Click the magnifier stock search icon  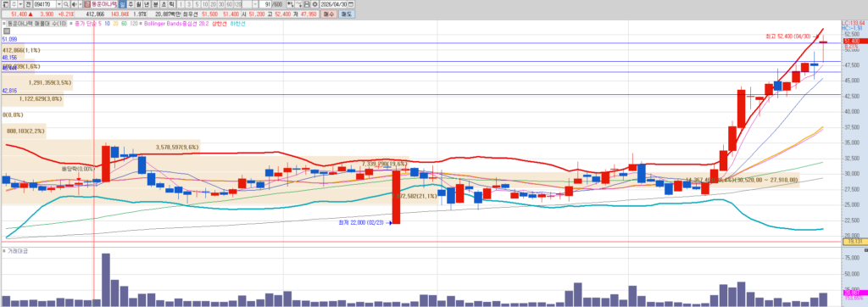[66, 4]
